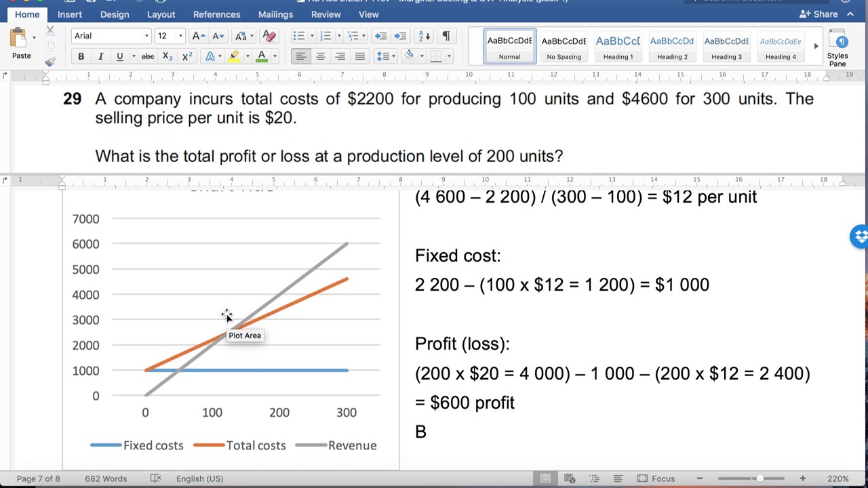
Task: Center align text
Action: (321, 56)
